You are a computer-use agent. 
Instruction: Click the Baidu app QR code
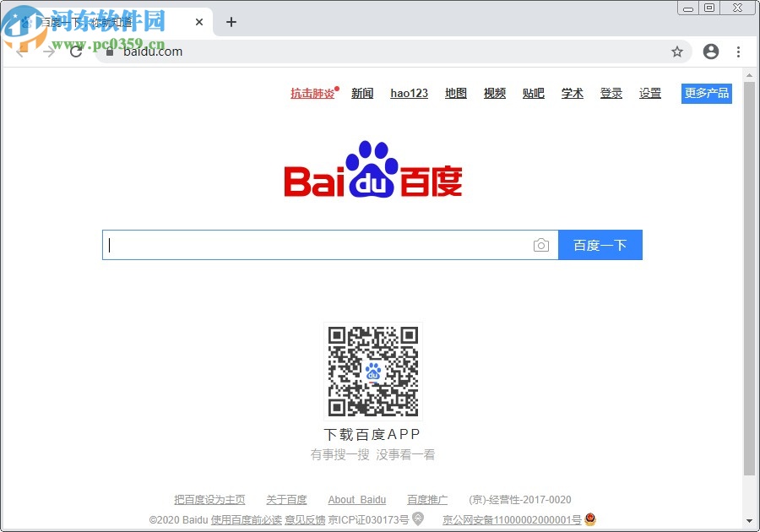pyautogui.click(x=373, y=372)
